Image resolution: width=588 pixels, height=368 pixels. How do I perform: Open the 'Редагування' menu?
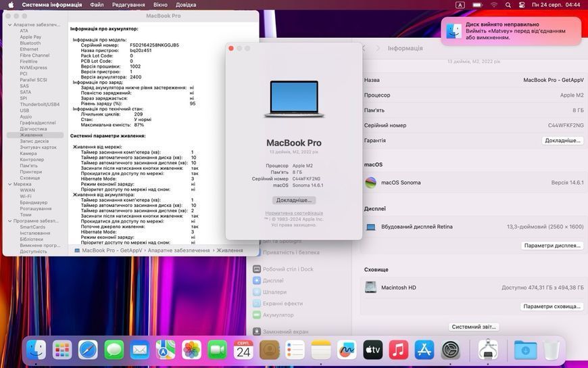pyautogui.click(x=128, y=5)
